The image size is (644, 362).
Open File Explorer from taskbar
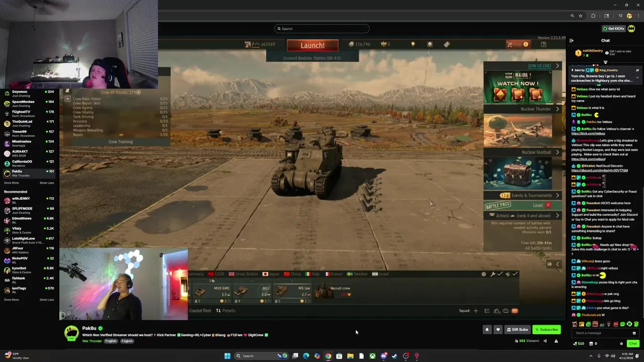tap(350, 356)
